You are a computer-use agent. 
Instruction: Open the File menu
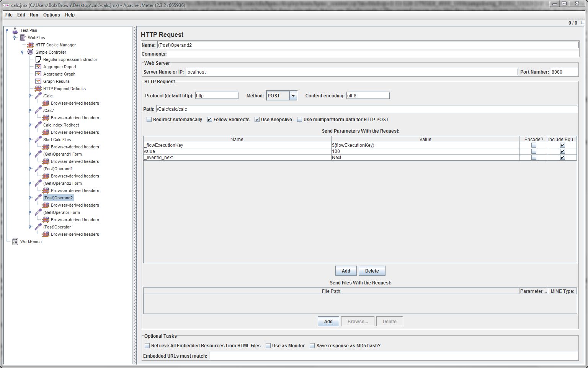[9, 15]
